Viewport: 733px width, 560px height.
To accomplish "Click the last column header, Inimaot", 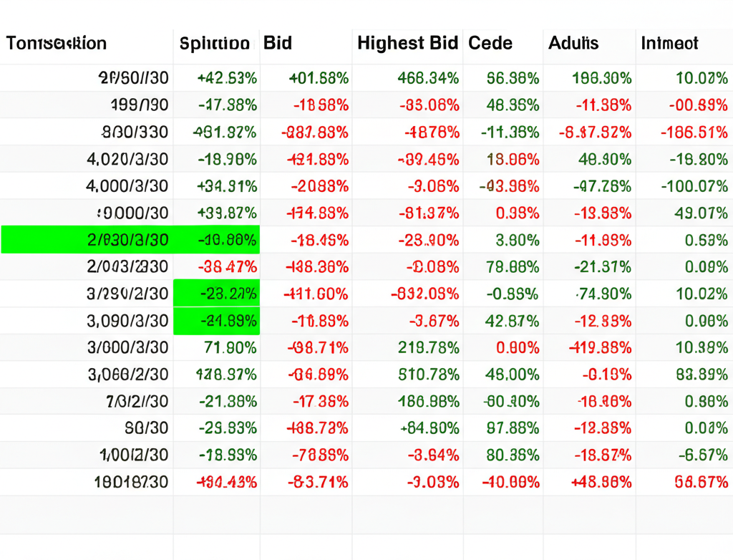I will (669, 43).
